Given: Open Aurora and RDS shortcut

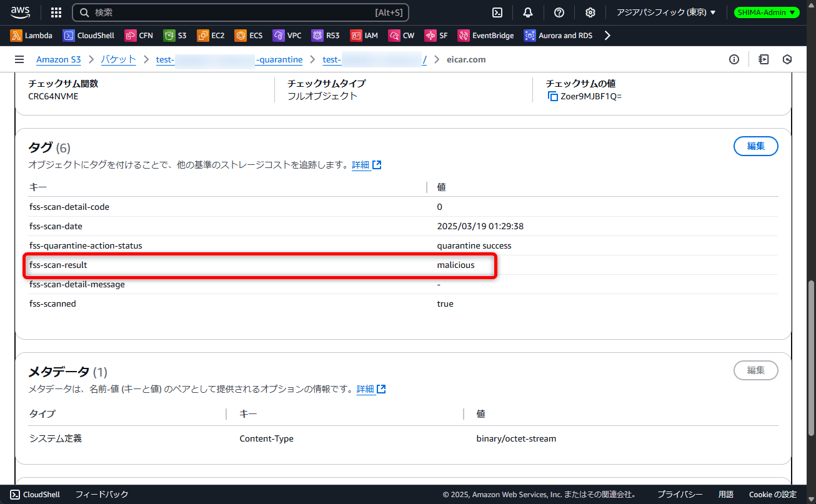Looking at the screenshot, I should pos(559,36).
